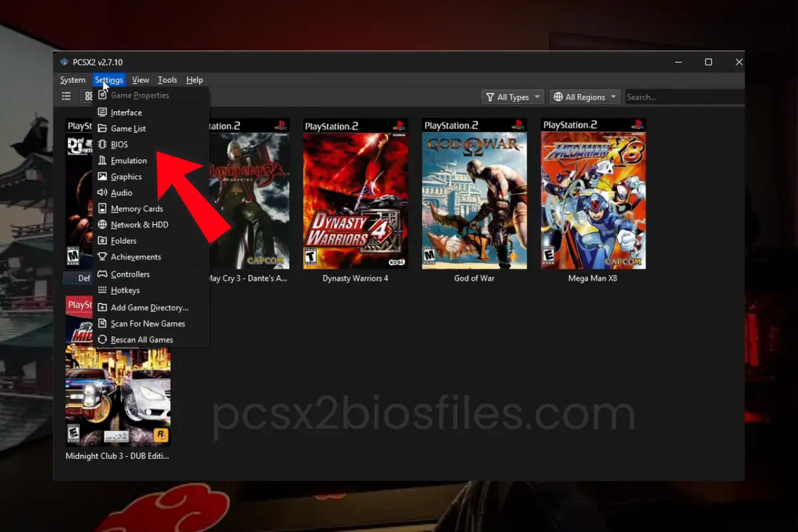
Task: Click the Search input field
Action: (x=684, y=97)
